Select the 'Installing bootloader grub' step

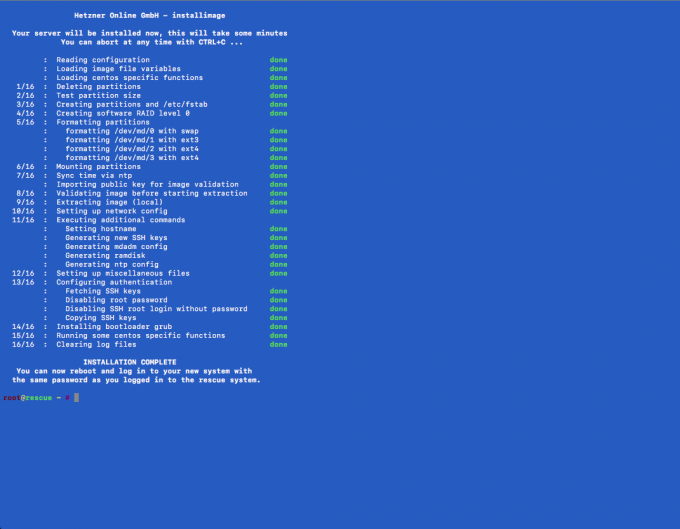114,327
